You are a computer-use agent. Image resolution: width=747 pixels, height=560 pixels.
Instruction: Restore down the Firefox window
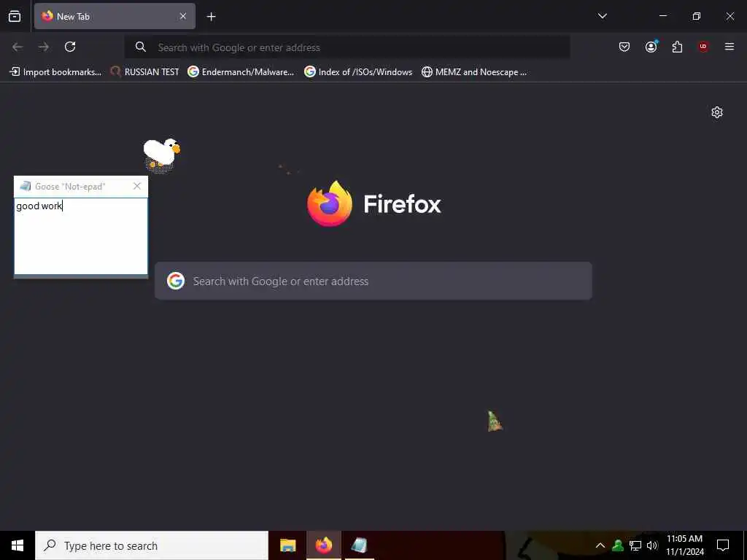(697, 16)
